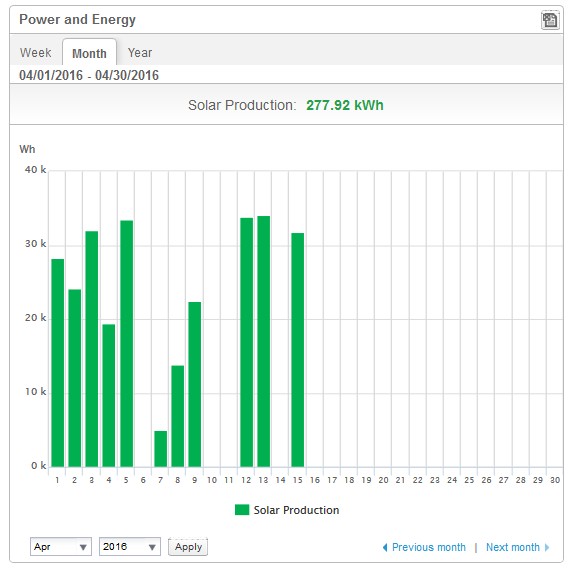Click the Previous month left arrow icon
Viewport: 569px width, 568px height.
(385, 547)
